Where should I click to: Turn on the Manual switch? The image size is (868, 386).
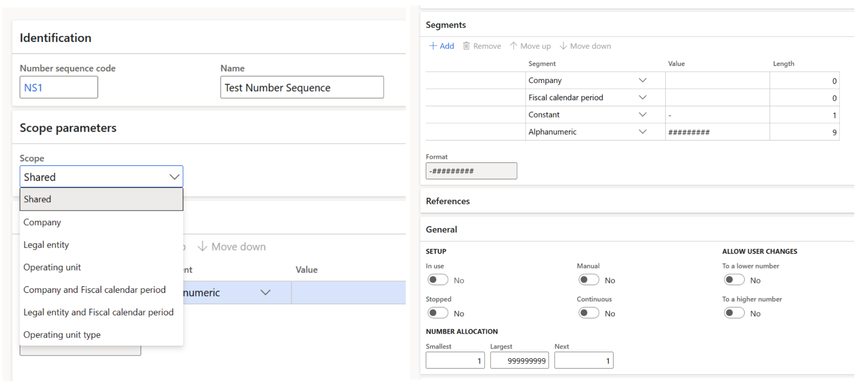tap(589, 280)
